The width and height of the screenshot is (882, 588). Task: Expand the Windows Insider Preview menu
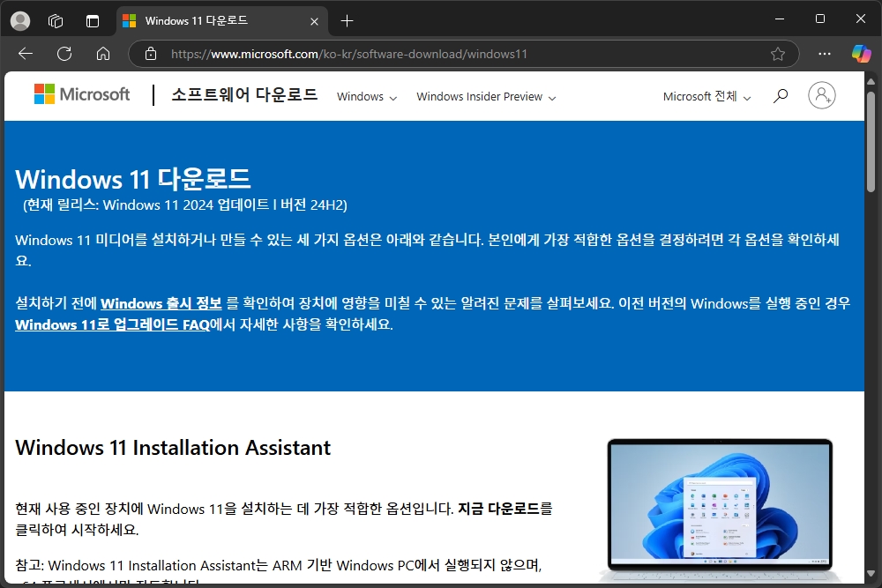pos(486,97)
